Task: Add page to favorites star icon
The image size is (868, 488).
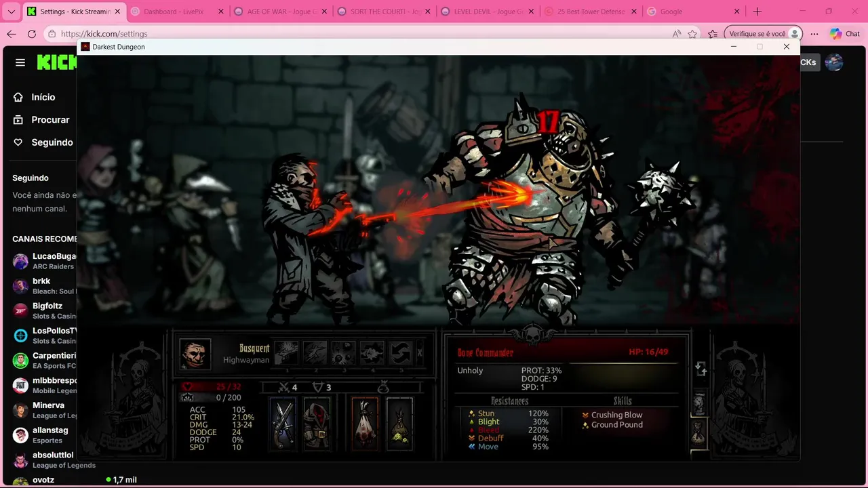Action: [692, 34]
